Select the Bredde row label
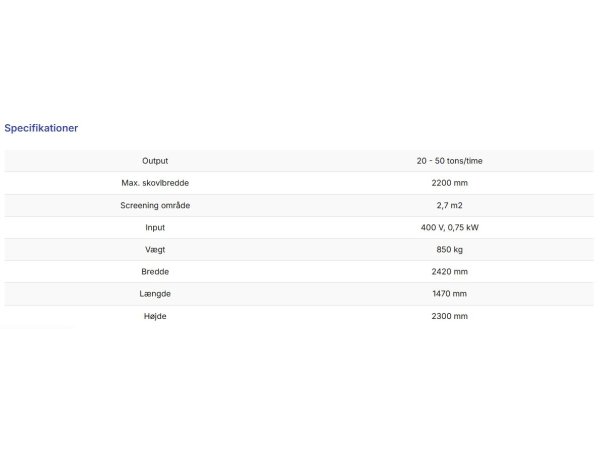 (x=155, y=271)
